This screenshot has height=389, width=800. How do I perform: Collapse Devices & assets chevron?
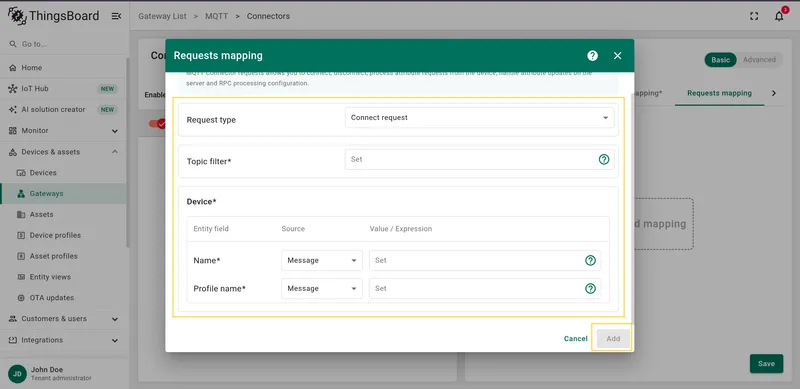click(115, 152)
